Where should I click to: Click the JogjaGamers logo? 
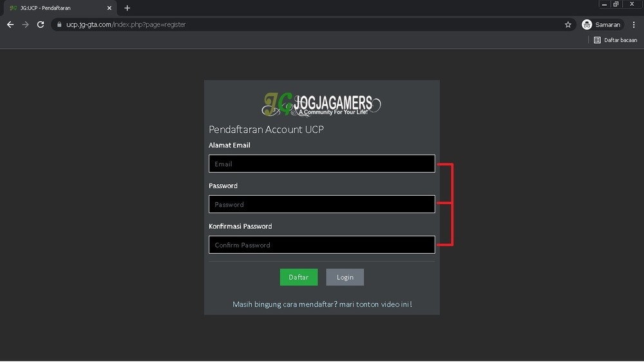(321, 104)
